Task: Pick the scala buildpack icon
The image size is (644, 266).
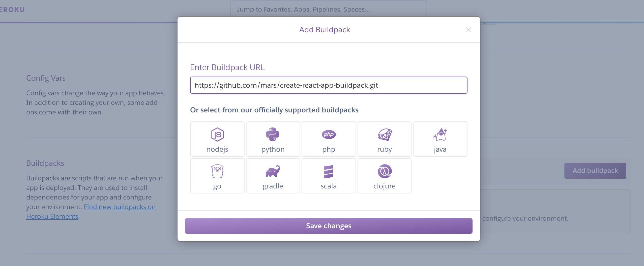Action: (x=328, y=176)
